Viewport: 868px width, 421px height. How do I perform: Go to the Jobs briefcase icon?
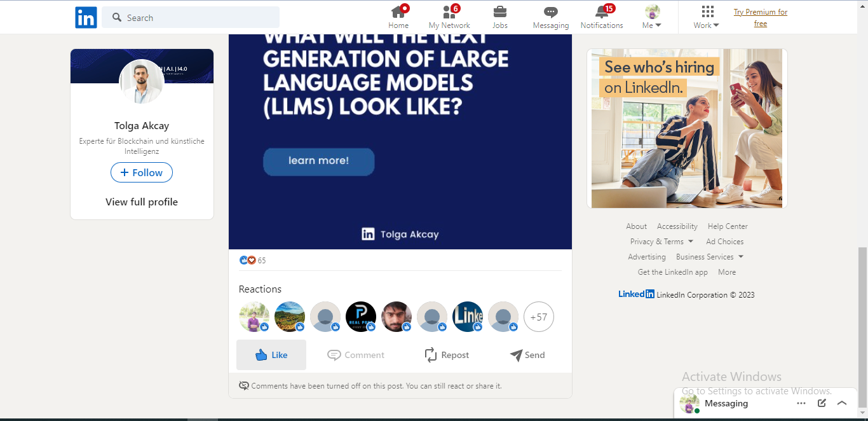(500, 11)
